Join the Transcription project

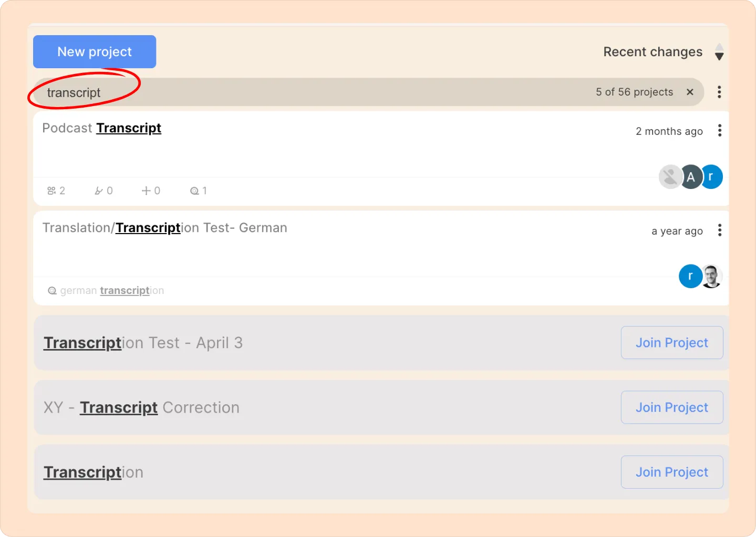672,472
